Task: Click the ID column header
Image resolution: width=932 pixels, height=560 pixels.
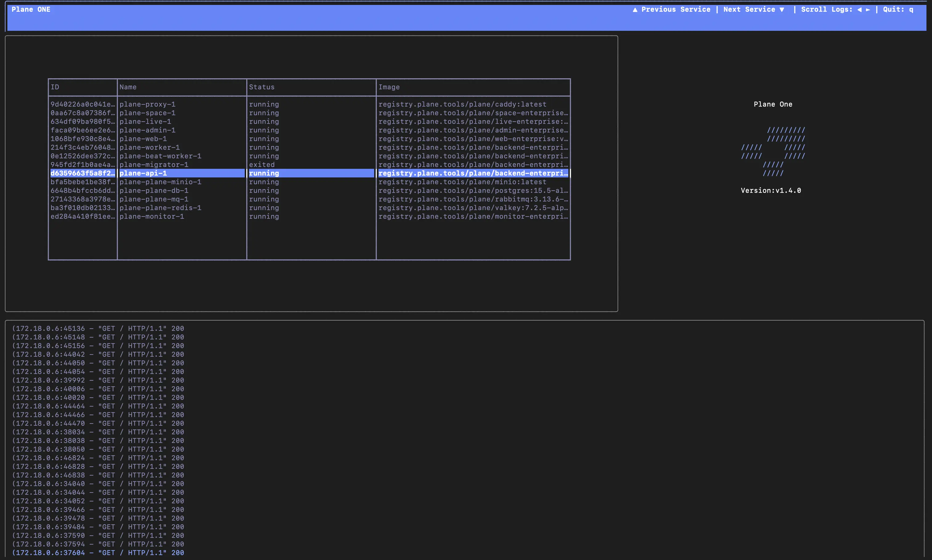Action: tap(55, 87)
